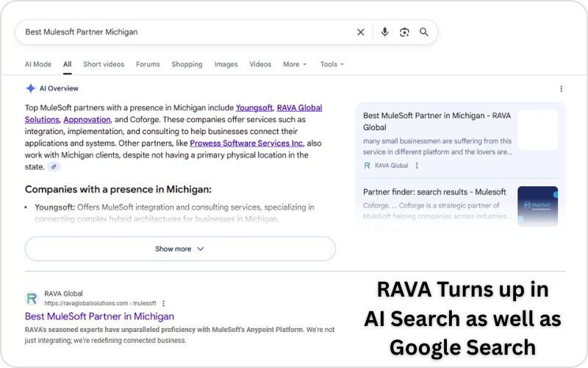
Task: Click into the search query input field
Action: pos(184,32)
